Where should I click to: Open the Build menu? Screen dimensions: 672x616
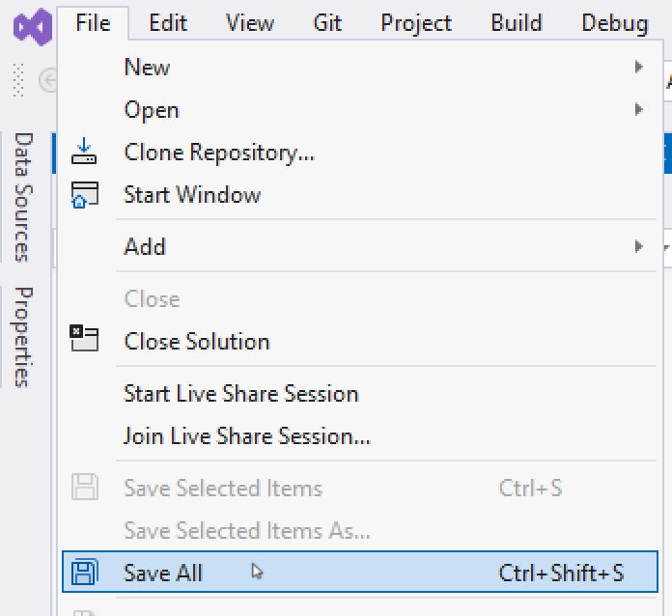tap(517, 23)
